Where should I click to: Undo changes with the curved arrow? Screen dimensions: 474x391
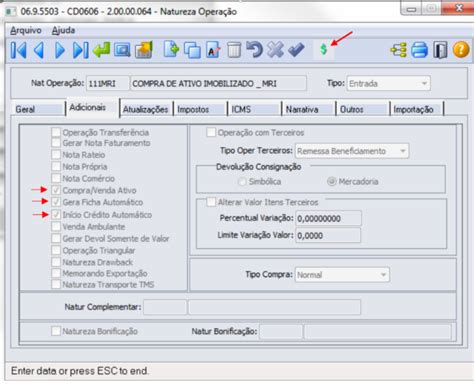255,50
